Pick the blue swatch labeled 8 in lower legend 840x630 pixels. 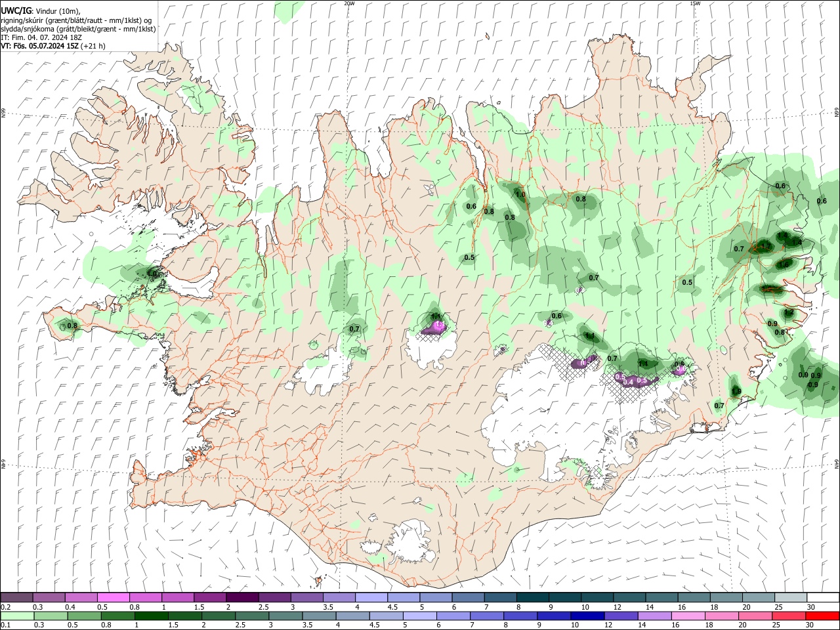coord(520,616)
